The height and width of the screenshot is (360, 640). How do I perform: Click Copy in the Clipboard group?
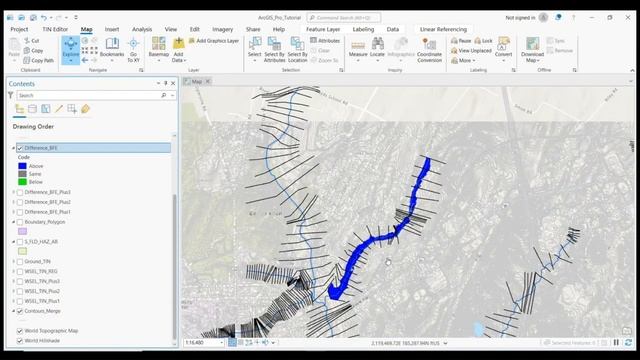click(33, 51)
